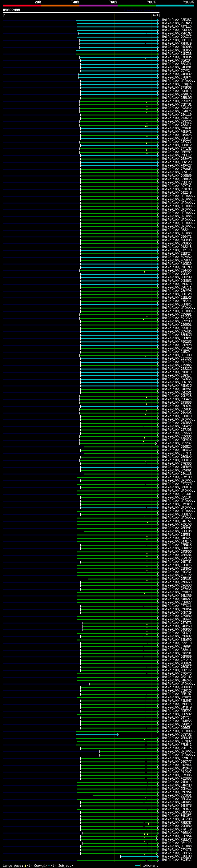Click the short cyan bar of UniRef100_Q1WLW3

[x=139, y=857]
